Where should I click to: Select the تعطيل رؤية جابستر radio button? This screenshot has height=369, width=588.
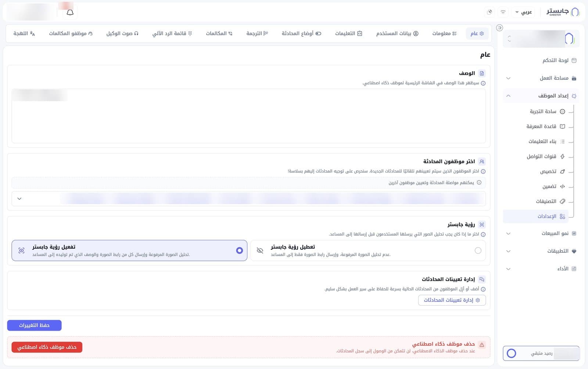(478, 251)
